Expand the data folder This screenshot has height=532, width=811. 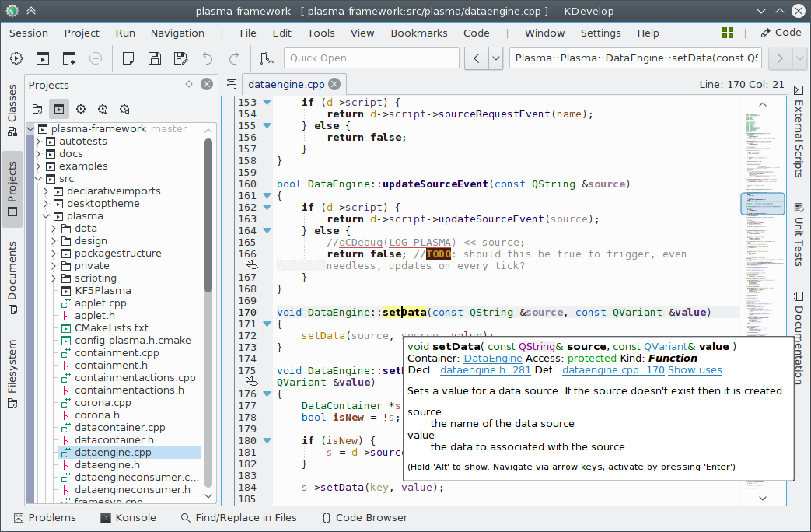(53, 228)
